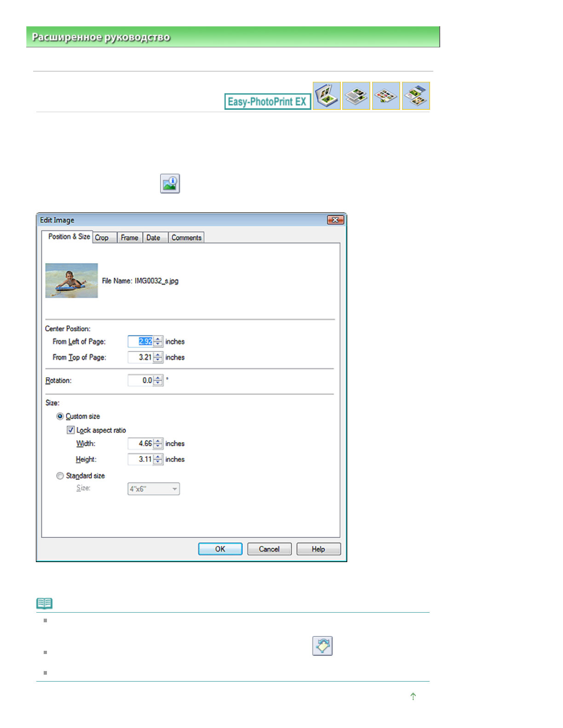Click the Edit Image info icon
The image size is (563, 728).
tap(170, 183)
